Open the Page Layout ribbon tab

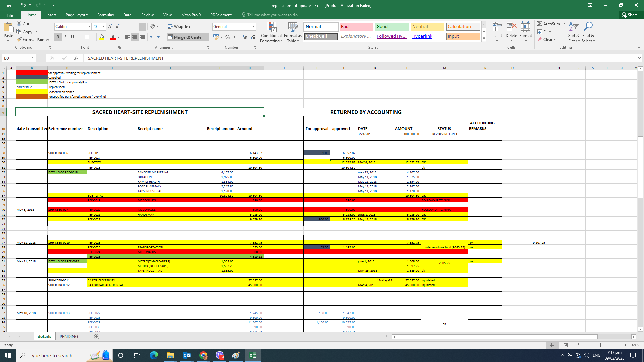(x=76, y=15)
